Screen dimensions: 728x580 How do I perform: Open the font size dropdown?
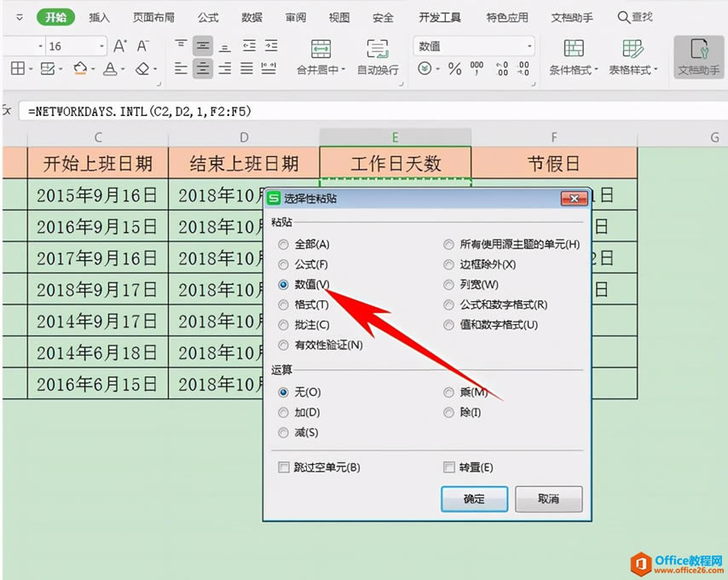pyautogui.click(x=101, y=46)
